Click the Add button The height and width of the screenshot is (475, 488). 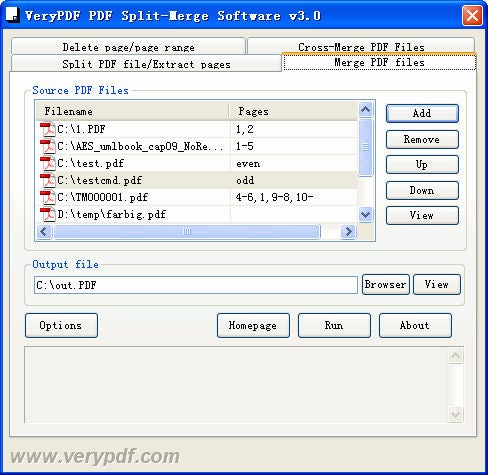click(422, 113)
